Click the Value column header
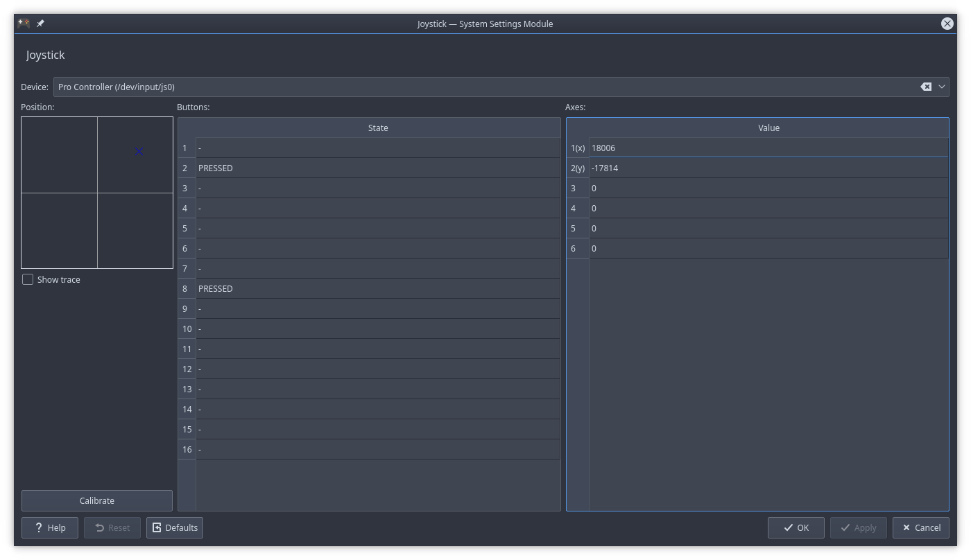The image size is (971, 560). coord(768,128)
